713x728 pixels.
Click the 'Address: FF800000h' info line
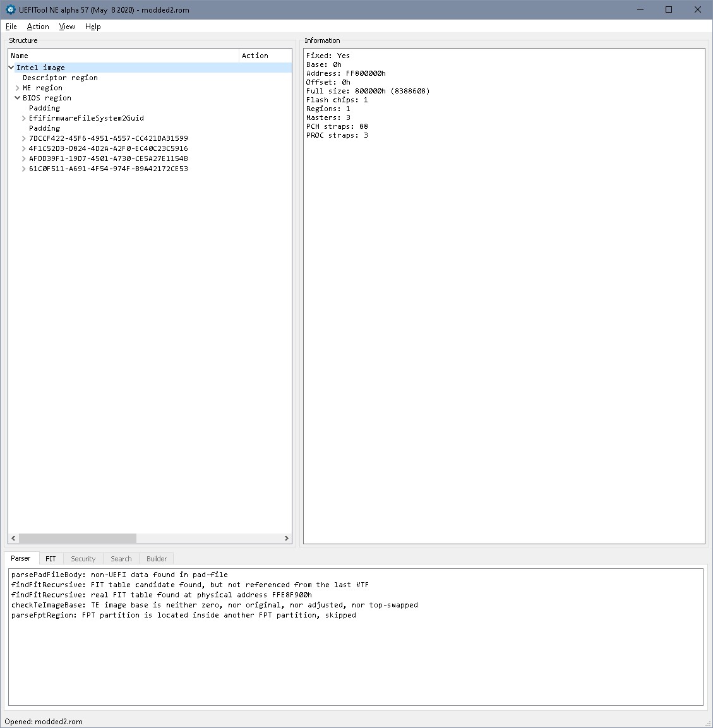(x=345, y=73)
